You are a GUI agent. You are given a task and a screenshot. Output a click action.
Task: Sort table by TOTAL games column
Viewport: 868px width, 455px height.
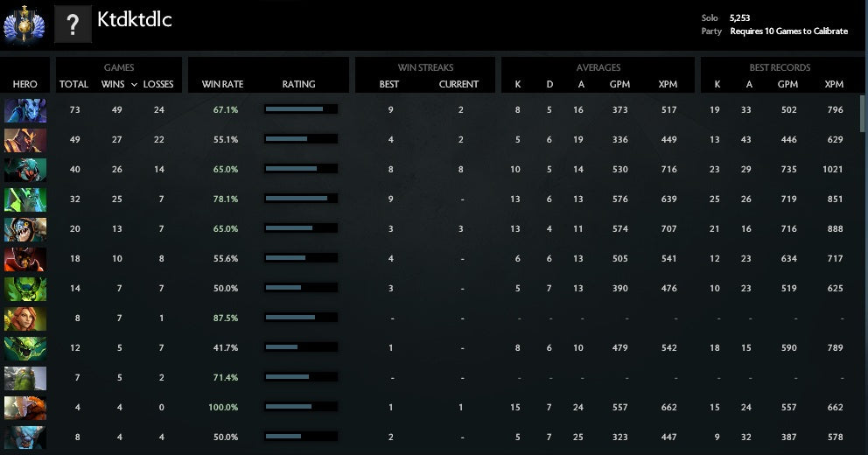tap(73, 85)
